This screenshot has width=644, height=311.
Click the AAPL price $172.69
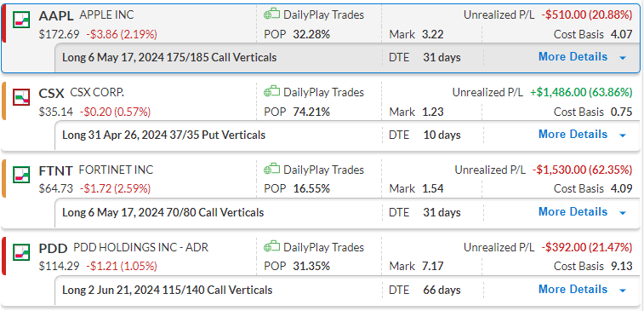[x=59, y=34]
